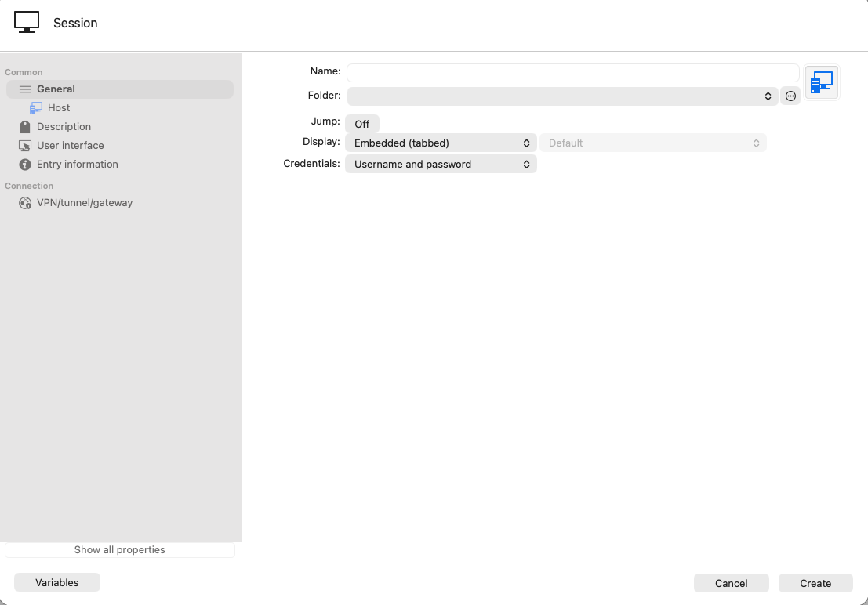Open the Folder dropdown
The image size is (868, 605).
[562, 96]
